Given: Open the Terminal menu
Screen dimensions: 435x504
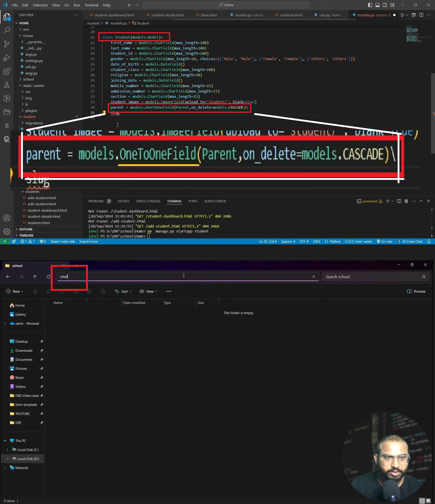Looking at the screenshot, I should (x=91, y=5).
